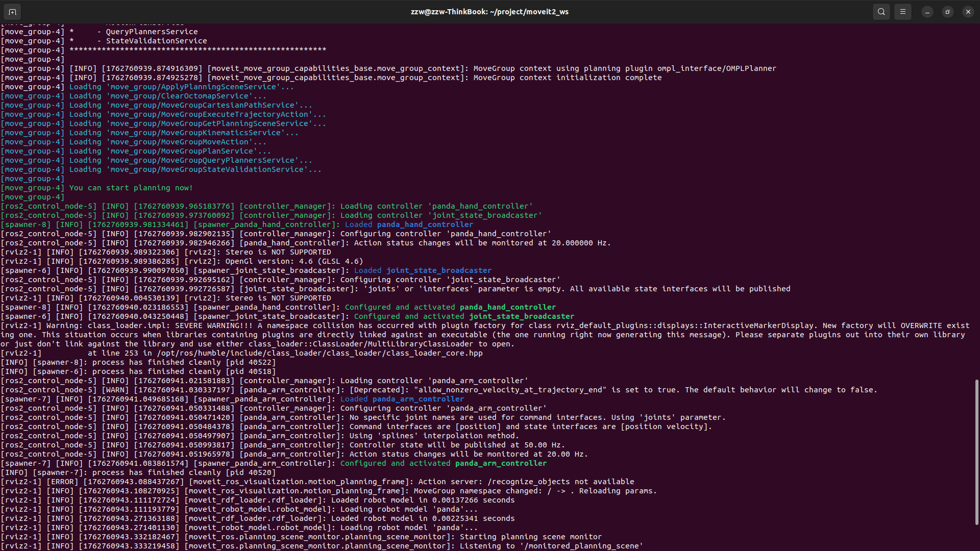
Task: Click the new tab icon in the header
Action: (12, 12)
